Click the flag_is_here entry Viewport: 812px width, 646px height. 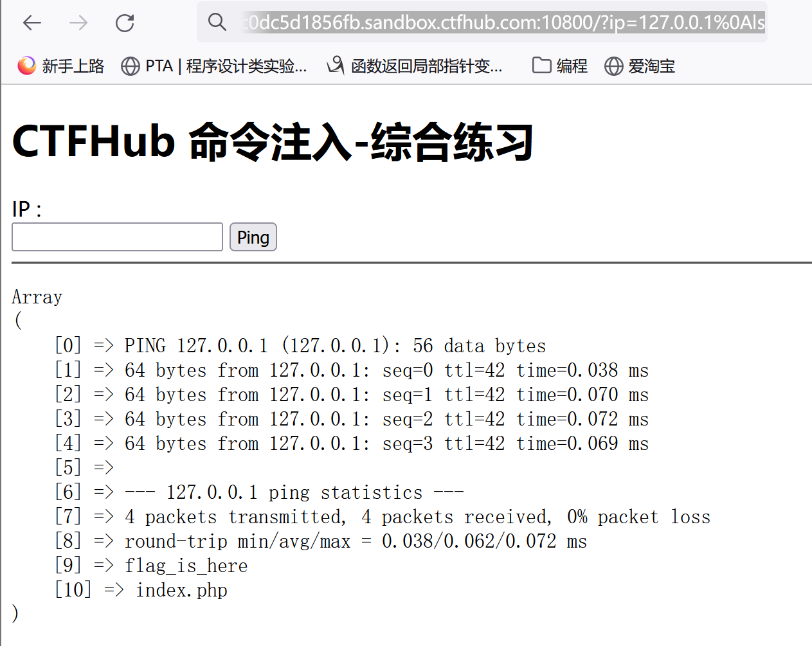pyautogui.click(x=186, y=566)
